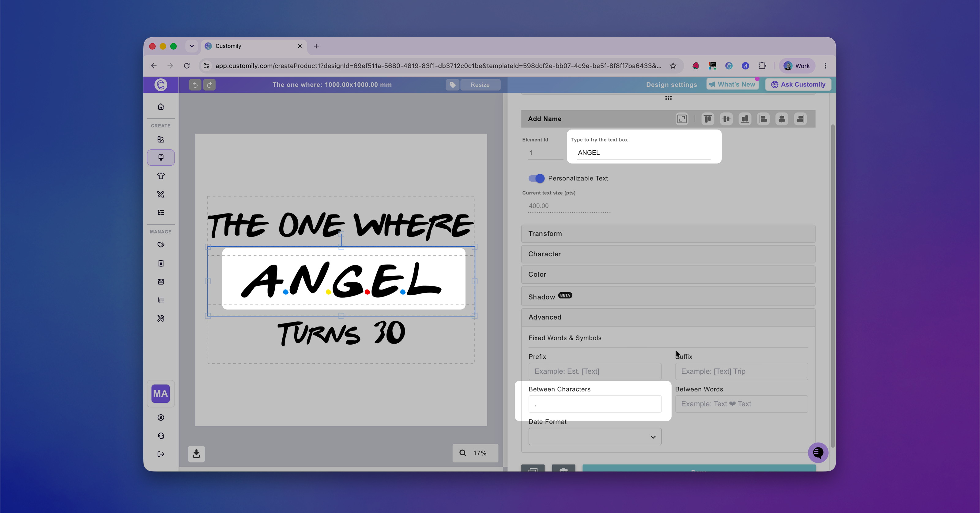The height and width of the screenshot is (513, 980).
Task: Select the highlighted paint brush design icon
Action: click(161, 157)
